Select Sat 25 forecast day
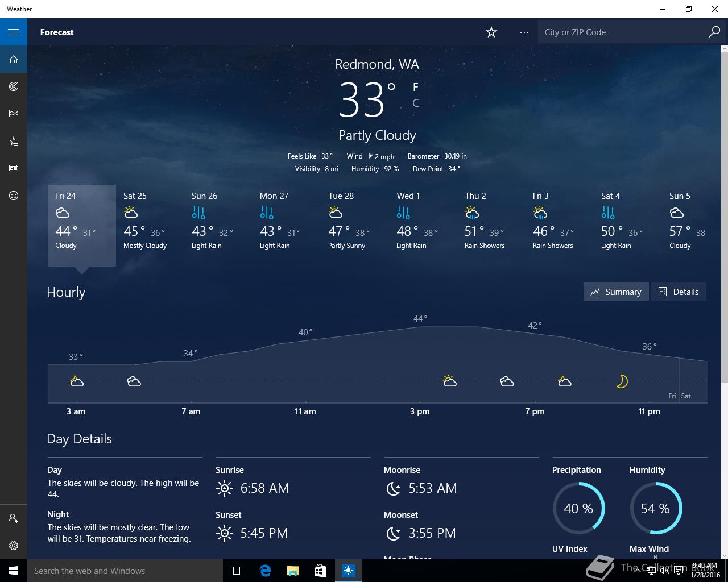 [150, 225]
